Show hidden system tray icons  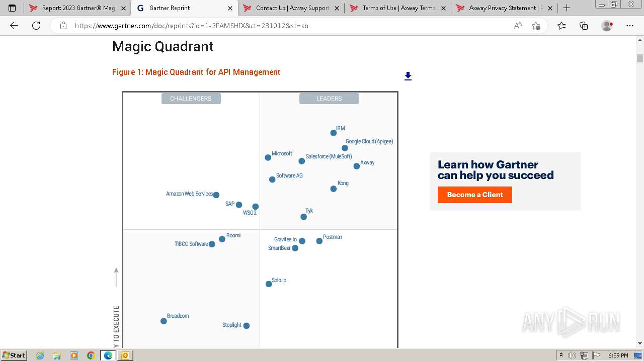561,355
